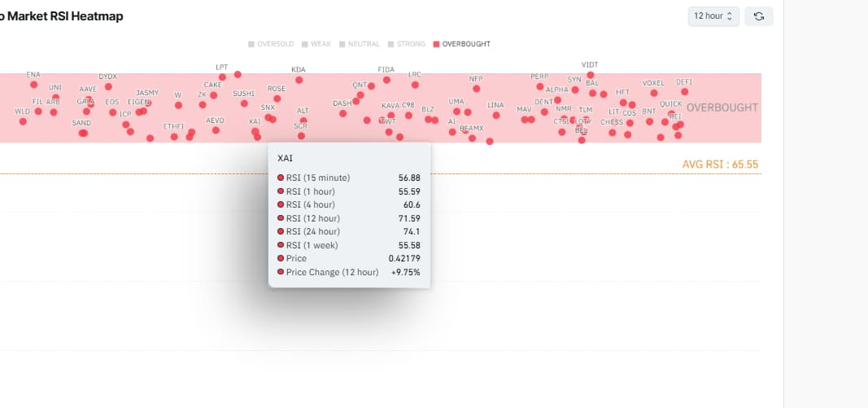Image resolution: width=868 pixels, height=408 pixels.
Task: Toggle the STRONG legend filter
Action: pos(406,44)
